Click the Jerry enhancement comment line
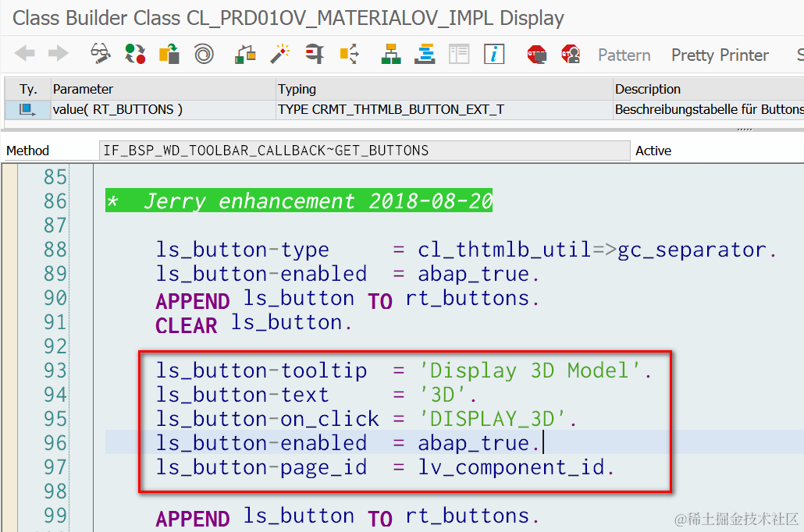Viewport: 804px width, 532px height. click(x=299, y=200)
